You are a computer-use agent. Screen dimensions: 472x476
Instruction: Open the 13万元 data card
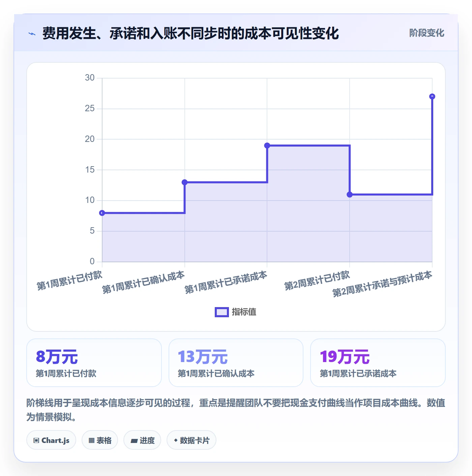click(x=236, y=363)
